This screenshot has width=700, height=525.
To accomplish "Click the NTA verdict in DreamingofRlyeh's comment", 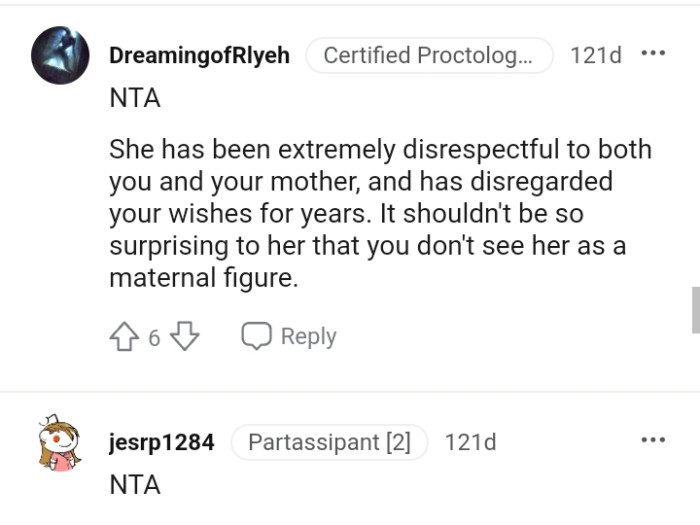I will (x=135, y=100).
